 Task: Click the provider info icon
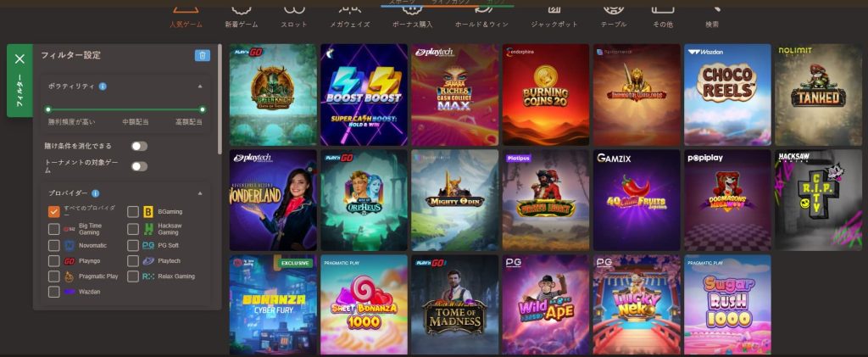[x=95, y=193]
